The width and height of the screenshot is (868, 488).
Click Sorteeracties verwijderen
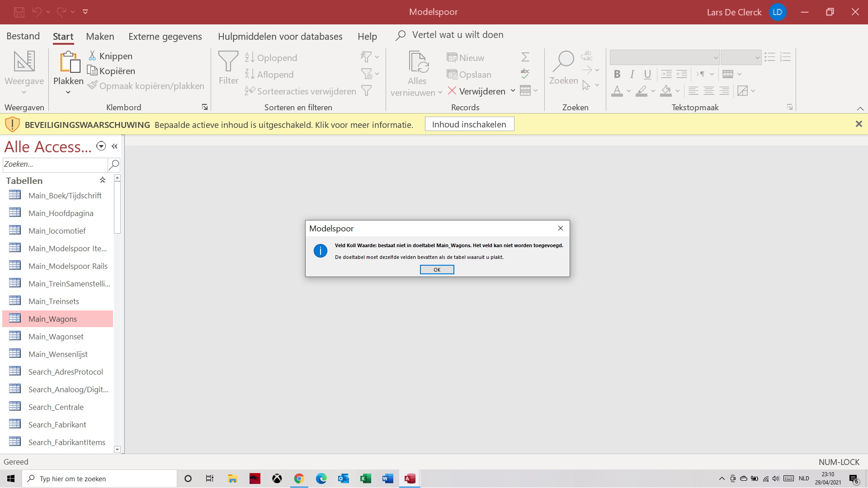(301, 91)
